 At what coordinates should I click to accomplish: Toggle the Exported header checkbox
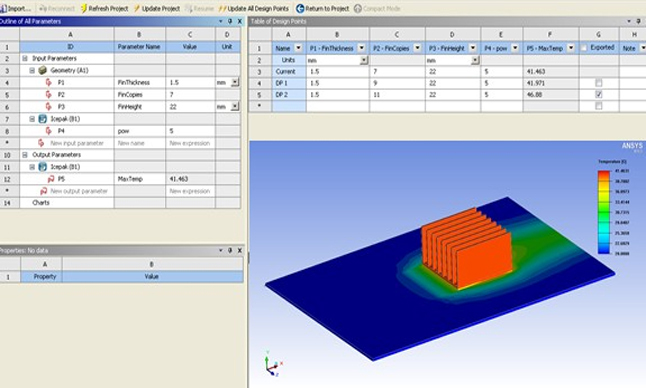click(x=584, y=48)
